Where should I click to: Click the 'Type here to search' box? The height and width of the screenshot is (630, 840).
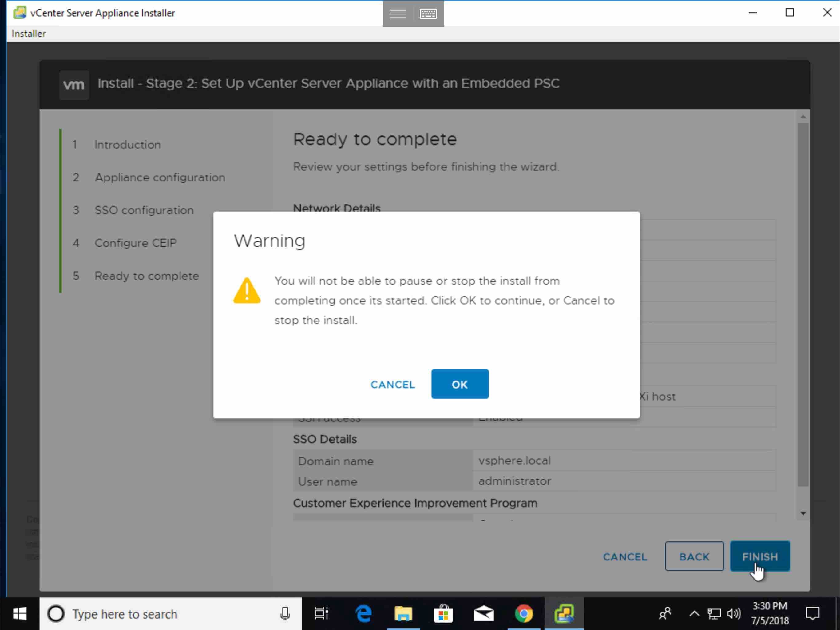(x=171, y=614)
